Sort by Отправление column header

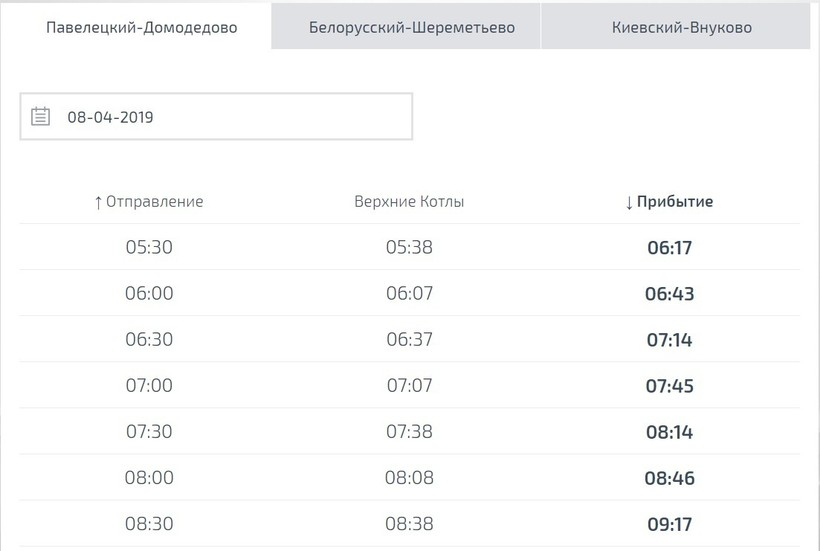pyautogui.click(x=149, y=201)
